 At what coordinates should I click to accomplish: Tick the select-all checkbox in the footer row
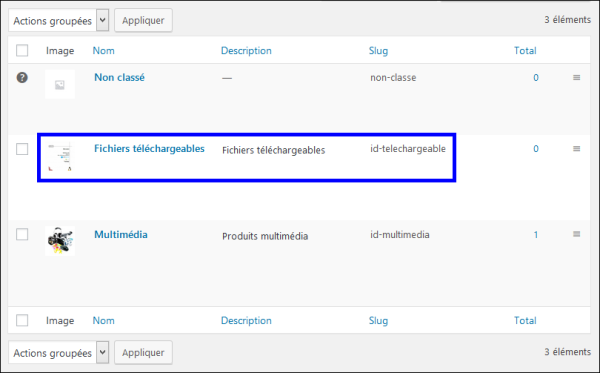22,320
